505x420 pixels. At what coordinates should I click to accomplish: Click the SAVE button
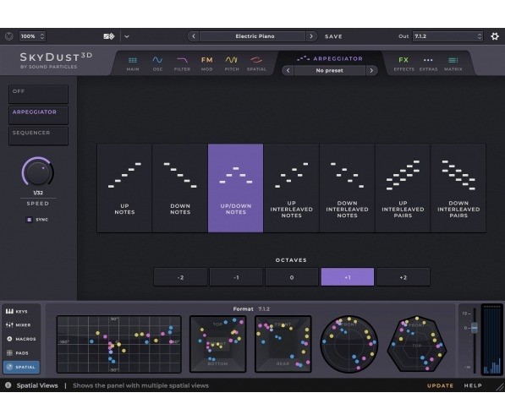pyautogui.click(x=333, y=36)
